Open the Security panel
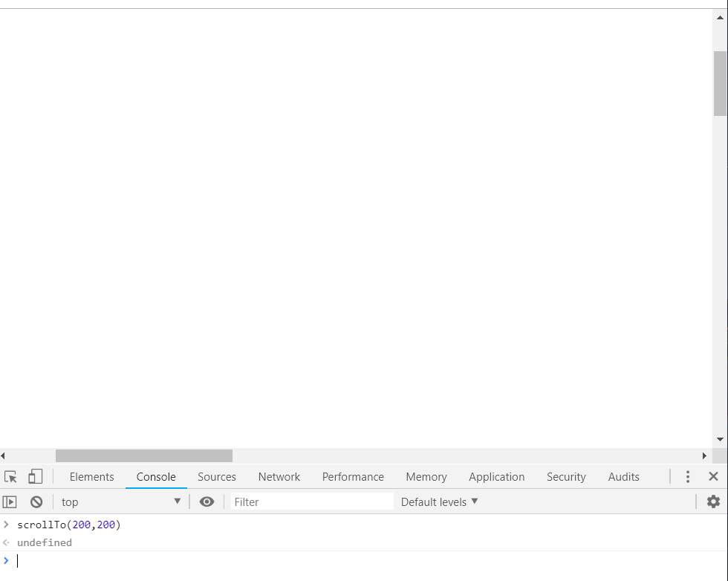The height and width of the screenshot is (581, 728). coord(565,476)
